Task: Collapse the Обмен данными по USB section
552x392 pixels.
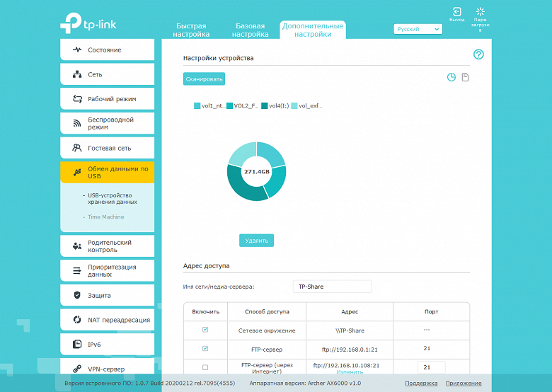Action: coord(108,172)
